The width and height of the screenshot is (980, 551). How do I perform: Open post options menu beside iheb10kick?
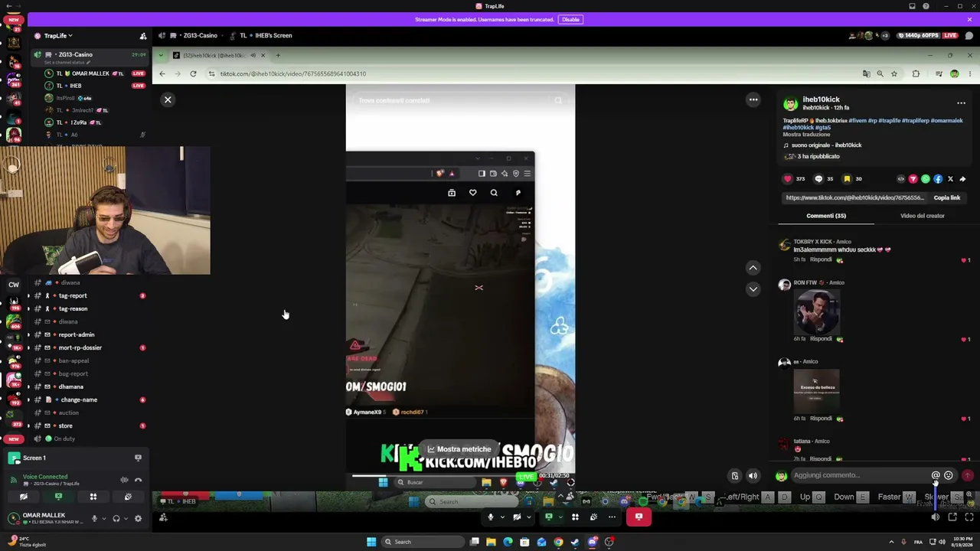[961, 103]
